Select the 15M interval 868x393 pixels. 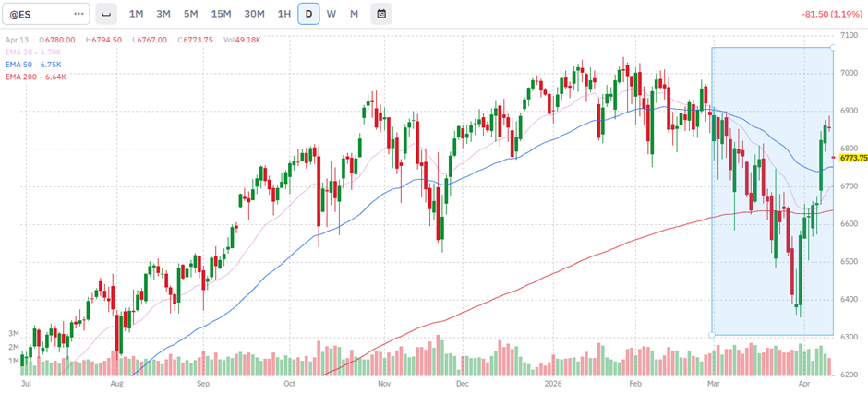click(221, 14)
